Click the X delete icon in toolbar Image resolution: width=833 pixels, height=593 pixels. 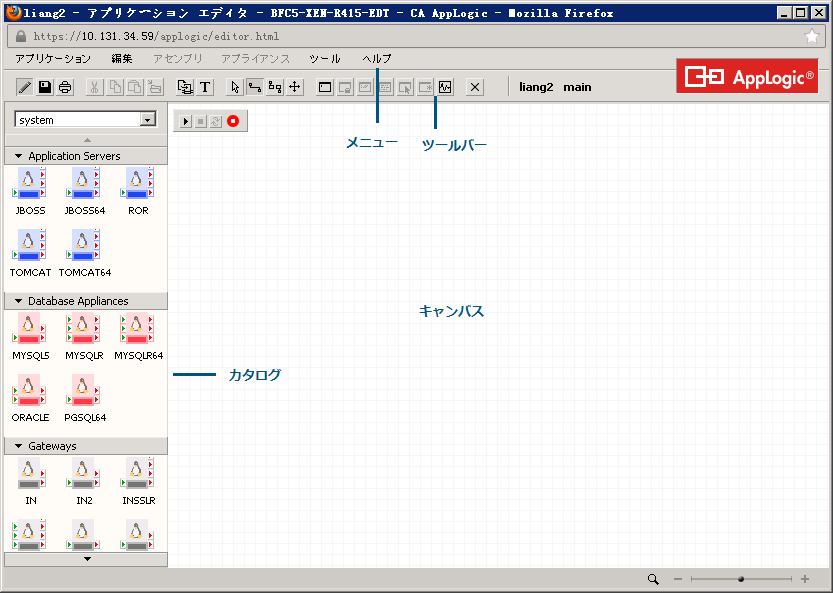[475, 87]
